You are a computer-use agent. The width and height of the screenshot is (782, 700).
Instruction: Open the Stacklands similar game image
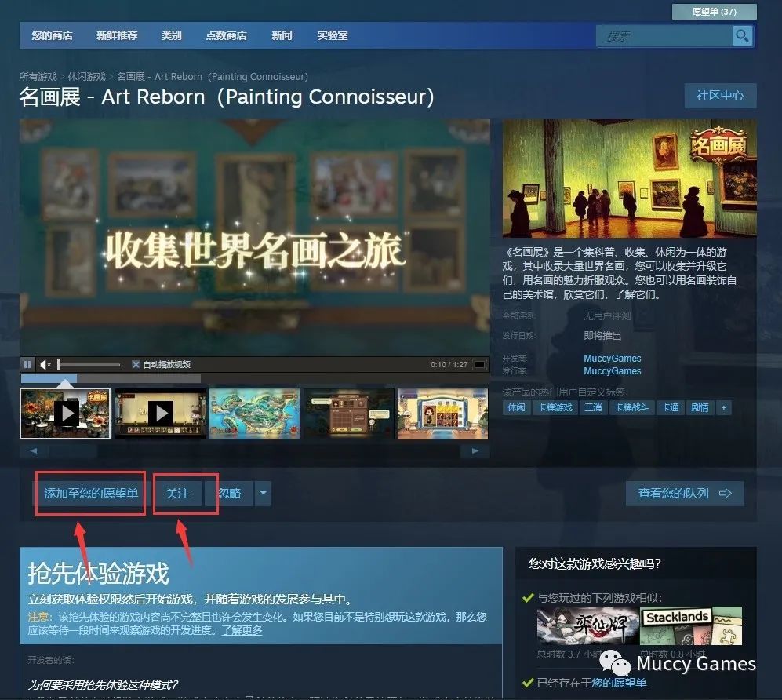click(691, 625)
